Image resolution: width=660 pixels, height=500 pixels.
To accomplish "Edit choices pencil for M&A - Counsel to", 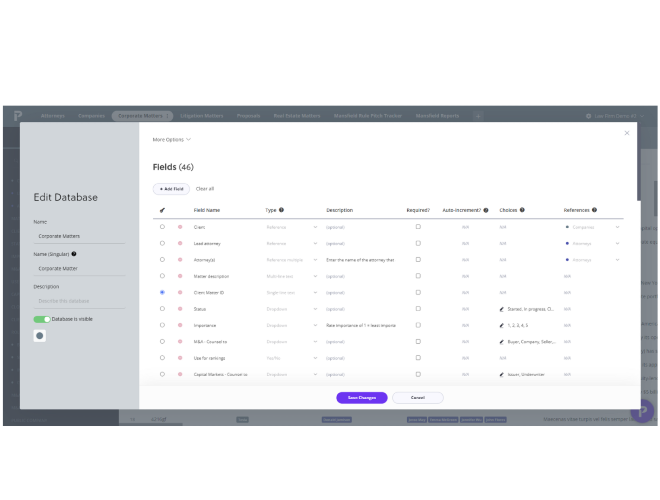I will click(502, 342).
